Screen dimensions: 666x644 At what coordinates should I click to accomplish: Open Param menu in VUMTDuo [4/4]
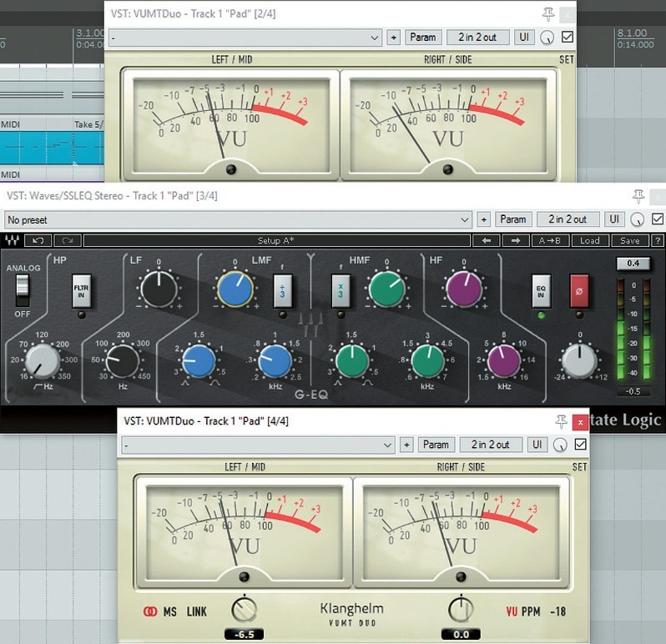tap(436, 445)
